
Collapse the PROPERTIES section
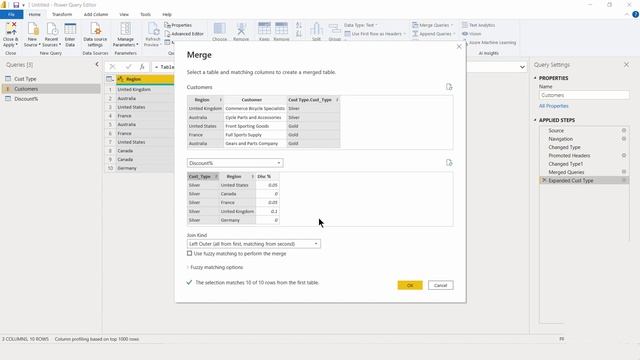[x=535, y=78]
